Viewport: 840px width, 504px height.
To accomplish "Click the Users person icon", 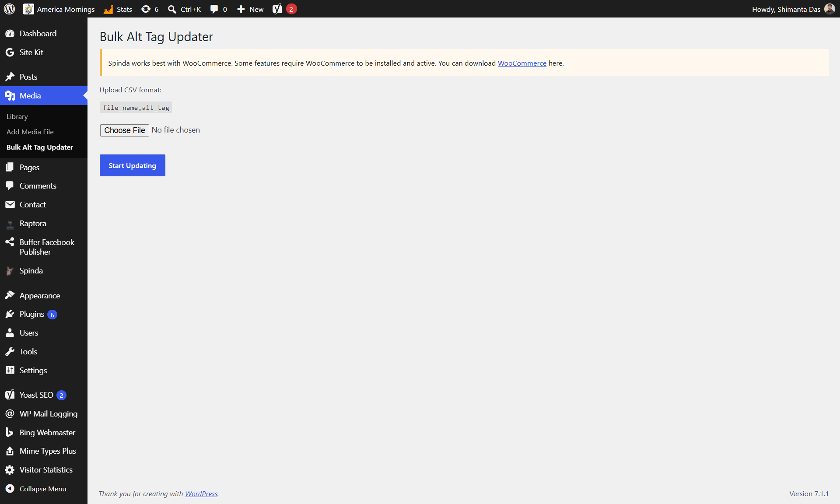I will click(10, 332).
